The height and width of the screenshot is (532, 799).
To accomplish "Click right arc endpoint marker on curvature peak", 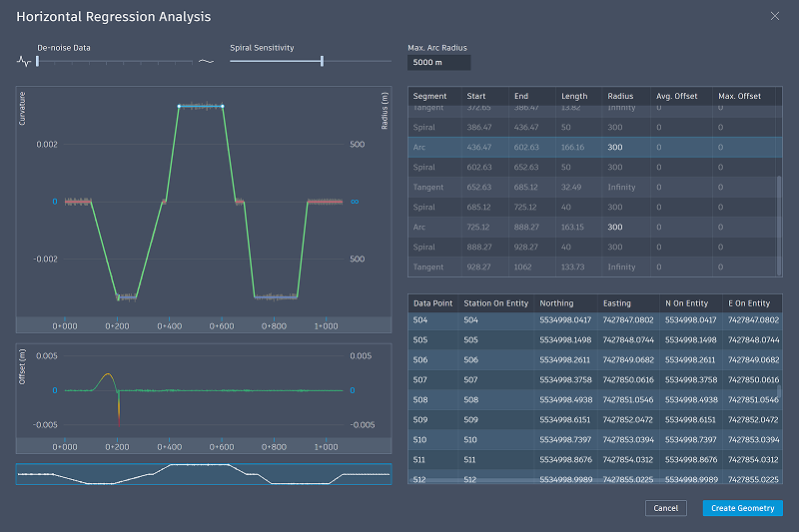I will click(x=222, y=106).
